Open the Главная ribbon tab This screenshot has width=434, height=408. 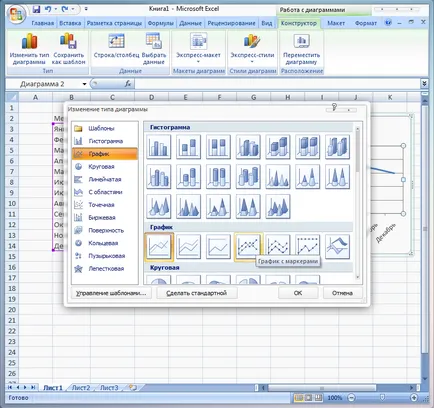42,23
